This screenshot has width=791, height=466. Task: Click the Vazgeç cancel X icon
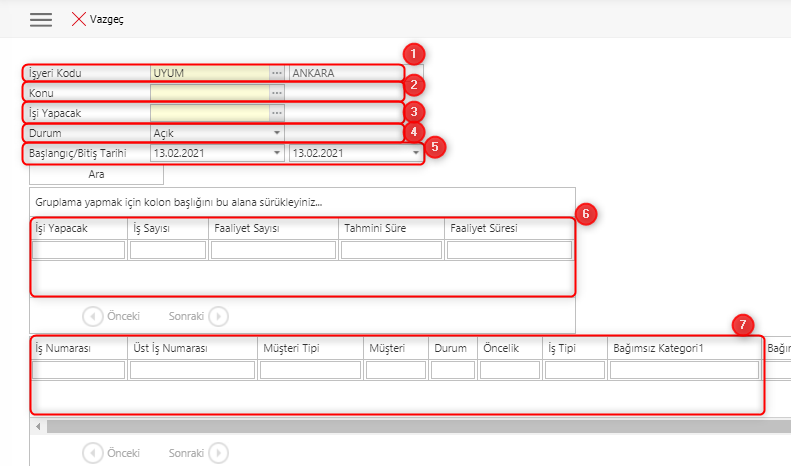[x=78, y=20]
